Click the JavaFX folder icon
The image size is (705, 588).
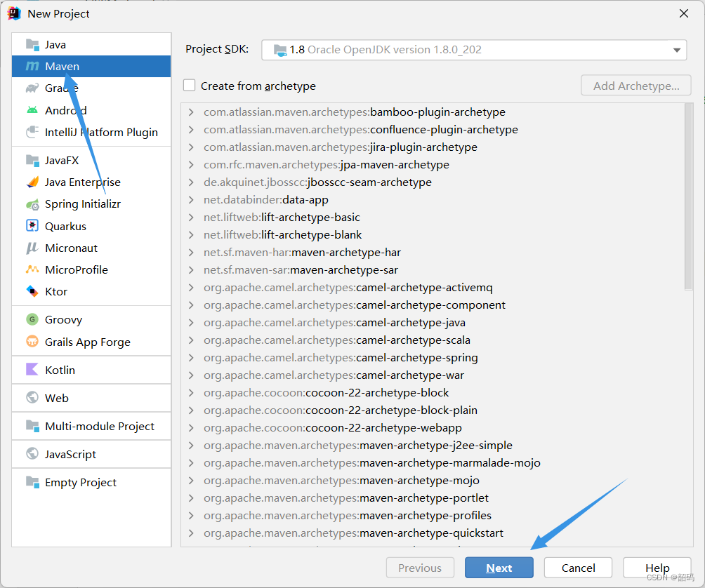pos(32,161)
